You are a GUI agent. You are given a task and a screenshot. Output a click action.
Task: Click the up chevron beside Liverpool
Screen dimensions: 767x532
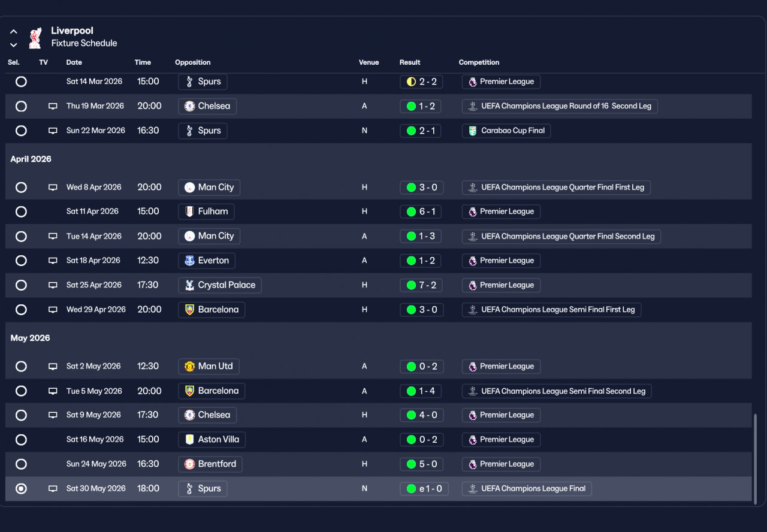tap(14, 32)
